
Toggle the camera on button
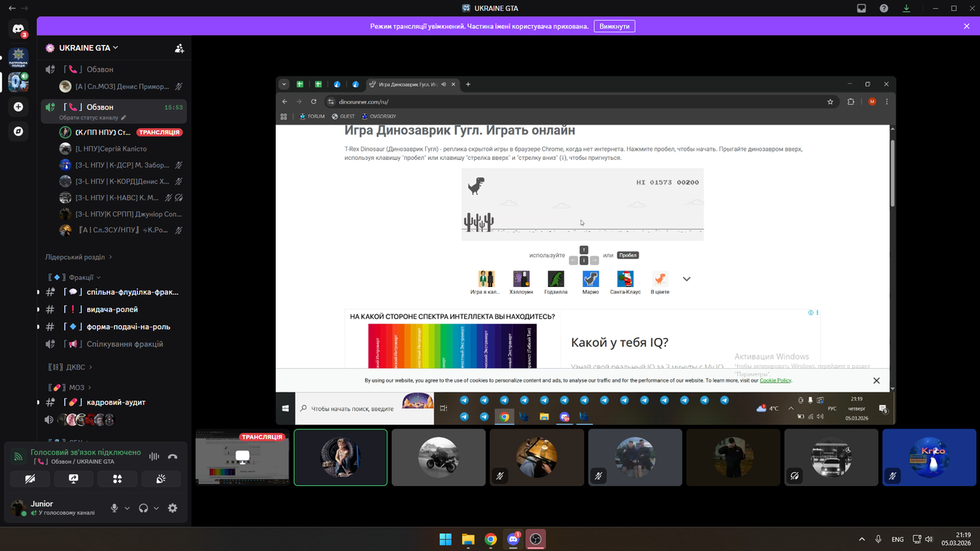pos(30,478)
